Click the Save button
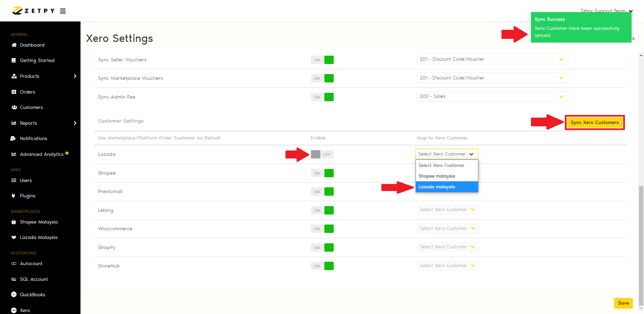This screenshot has width=644, height=314. (x=624, y=303)
